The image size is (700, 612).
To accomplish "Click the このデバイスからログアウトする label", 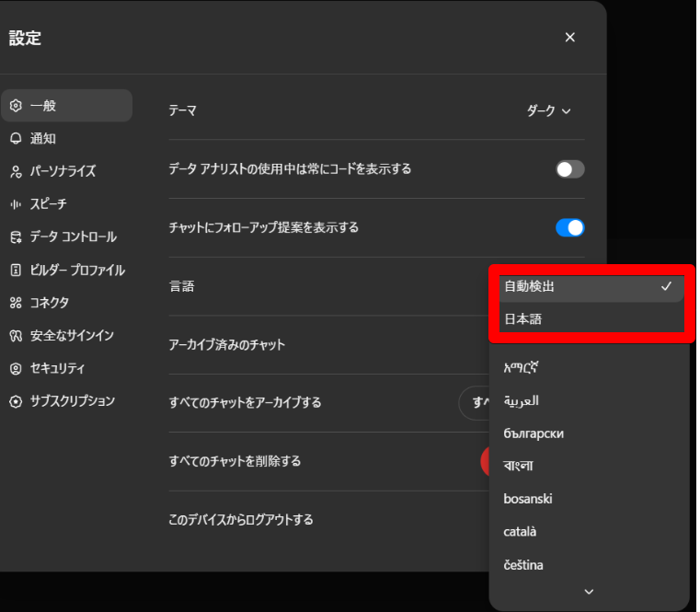I will (x=241, y=520).
